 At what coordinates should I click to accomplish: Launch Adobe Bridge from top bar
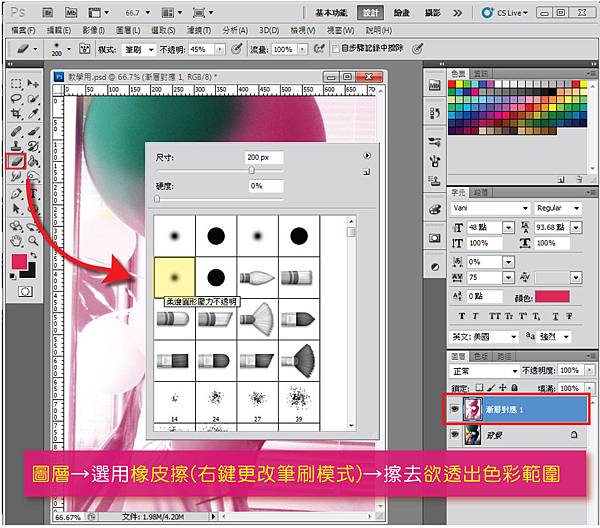tap(48, 13)
